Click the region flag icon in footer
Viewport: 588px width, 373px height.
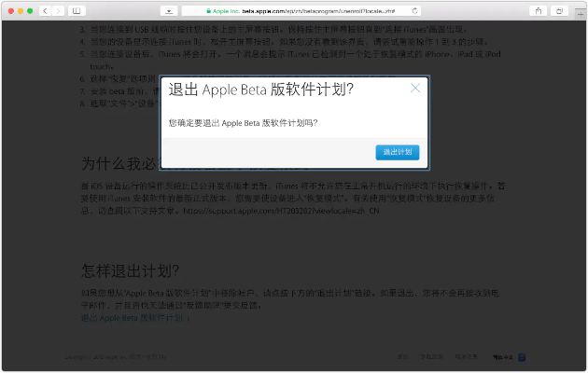(x=523, y=356)
